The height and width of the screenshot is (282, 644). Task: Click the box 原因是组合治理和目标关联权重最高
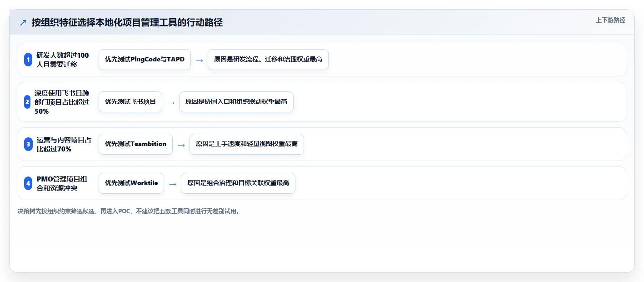(238, 183)
